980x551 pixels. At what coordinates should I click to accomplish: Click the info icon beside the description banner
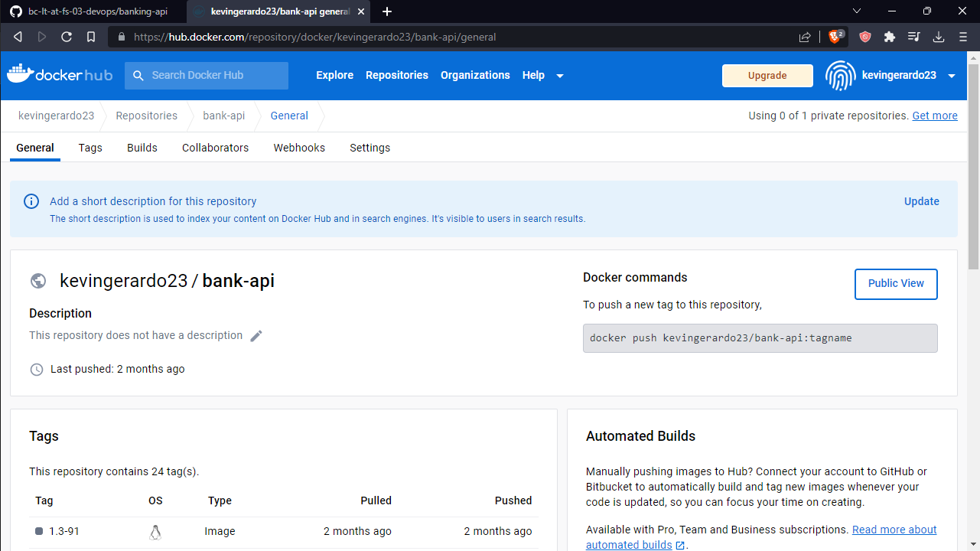[31, 201]
